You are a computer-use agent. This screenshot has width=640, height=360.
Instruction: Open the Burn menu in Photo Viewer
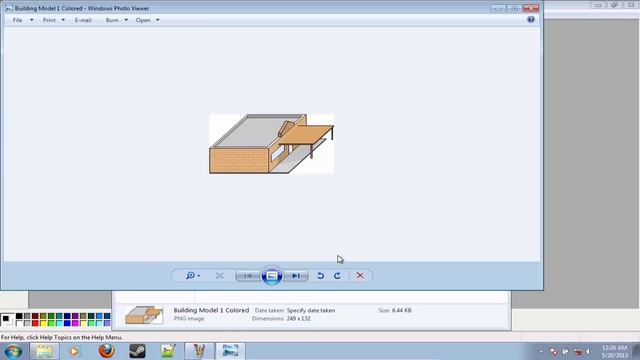pos(112,20)
